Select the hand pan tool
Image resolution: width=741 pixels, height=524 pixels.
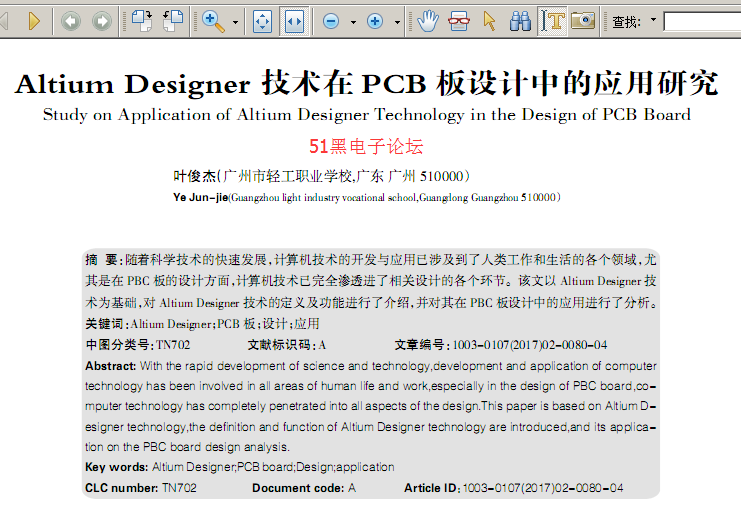[x=428, y=21]
